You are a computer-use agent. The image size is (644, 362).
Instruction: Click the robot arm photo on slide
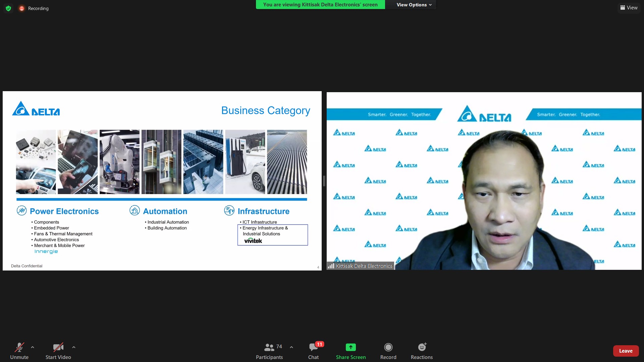point(119,162)
